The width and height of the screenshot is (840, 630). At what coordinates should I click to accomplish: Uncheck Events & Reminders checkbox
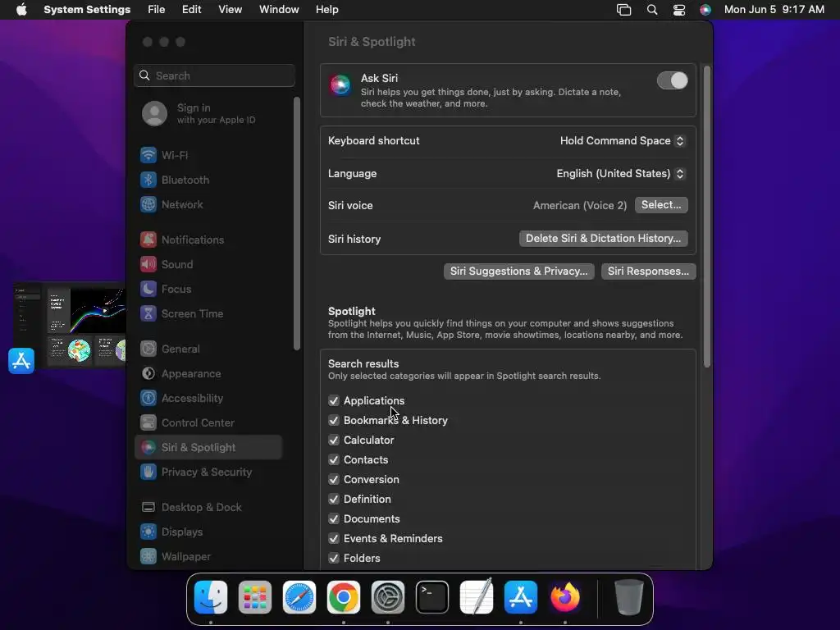point(334,538)
